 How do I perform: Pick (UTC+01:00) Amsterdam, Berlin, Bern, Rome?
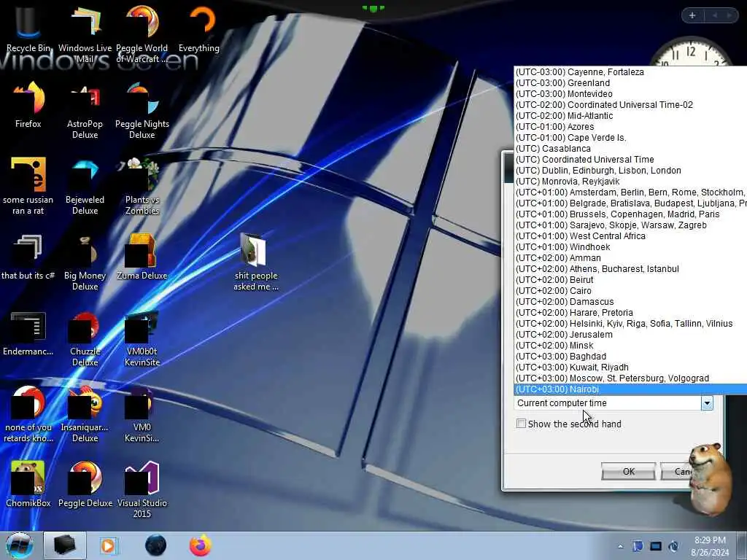click(x=631, y=192)
